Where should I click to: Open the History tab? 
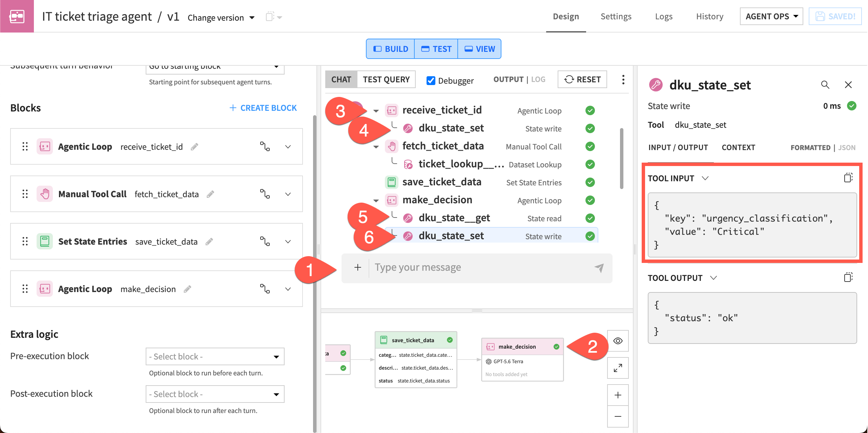coord(710,16)
